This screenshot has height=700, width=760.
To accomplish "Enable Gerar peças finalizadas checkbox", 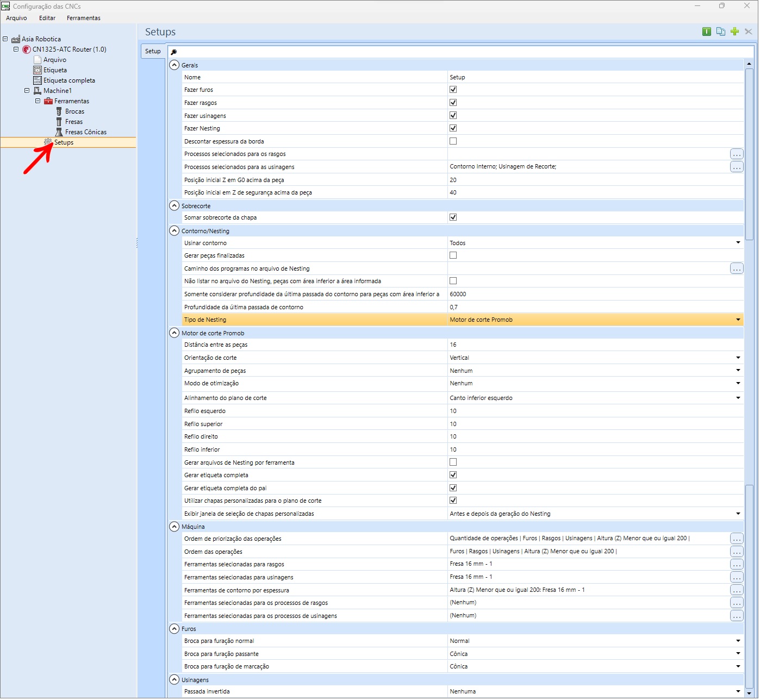I will (x=454, y=255).
